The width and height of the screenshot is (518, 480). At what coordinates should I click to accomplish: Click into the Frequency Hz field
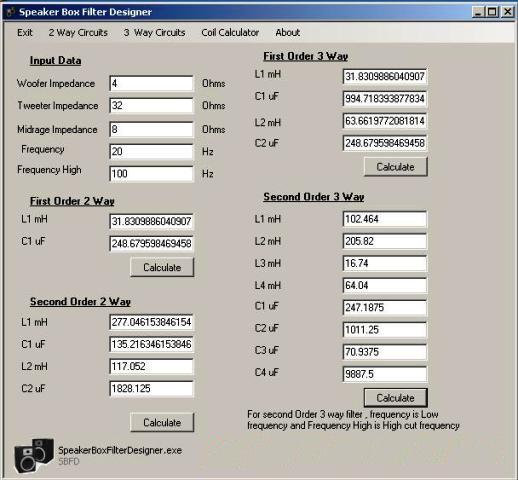pyautogui.click(x=151, y=152)
